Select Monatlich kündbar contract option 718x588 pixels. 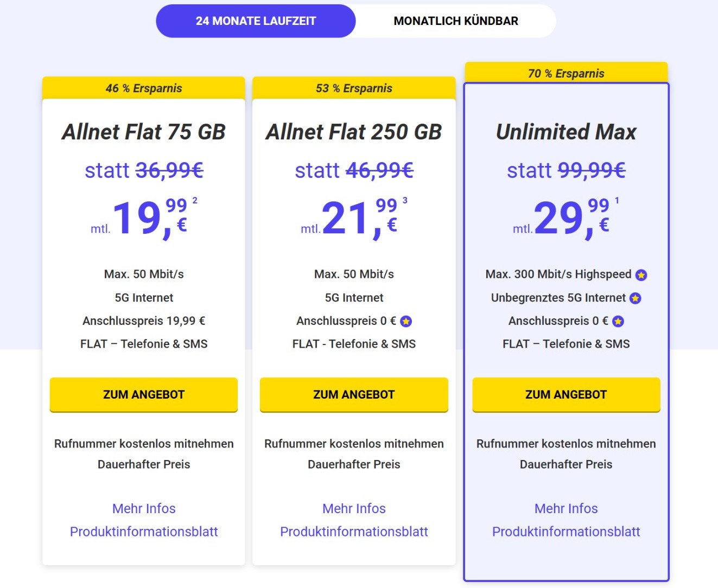tap(456, 21)
